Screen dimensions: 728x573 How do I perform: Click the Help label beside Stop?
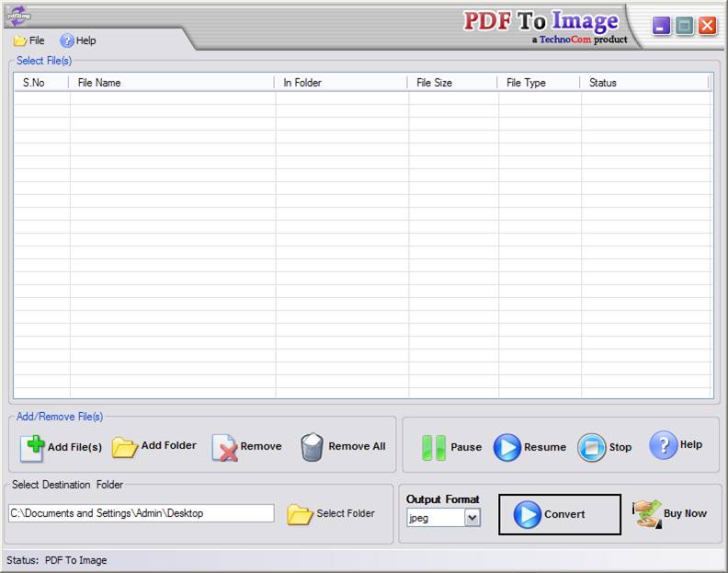[x=691, y=444]
